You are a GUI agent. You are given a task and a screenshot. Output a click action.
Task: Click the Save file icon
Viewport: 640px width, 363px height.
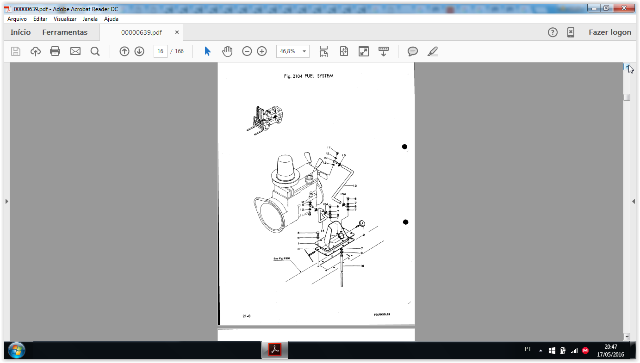pyautogui.click(x=16, y=51)
